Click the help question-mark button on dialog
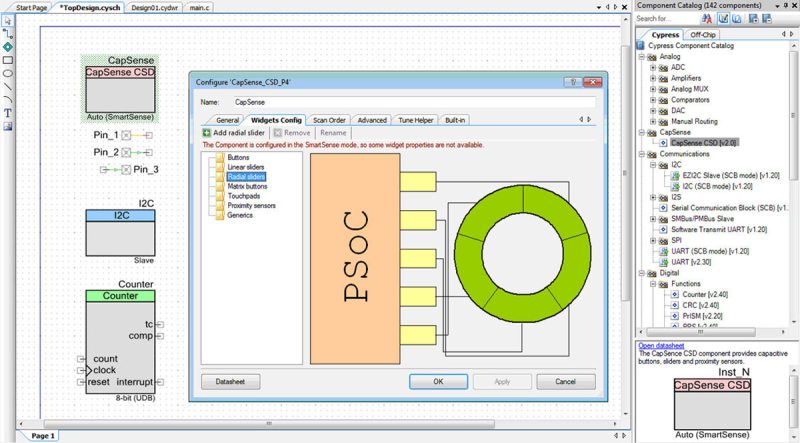Screen dimensions: 800x443 pos(573,82)
